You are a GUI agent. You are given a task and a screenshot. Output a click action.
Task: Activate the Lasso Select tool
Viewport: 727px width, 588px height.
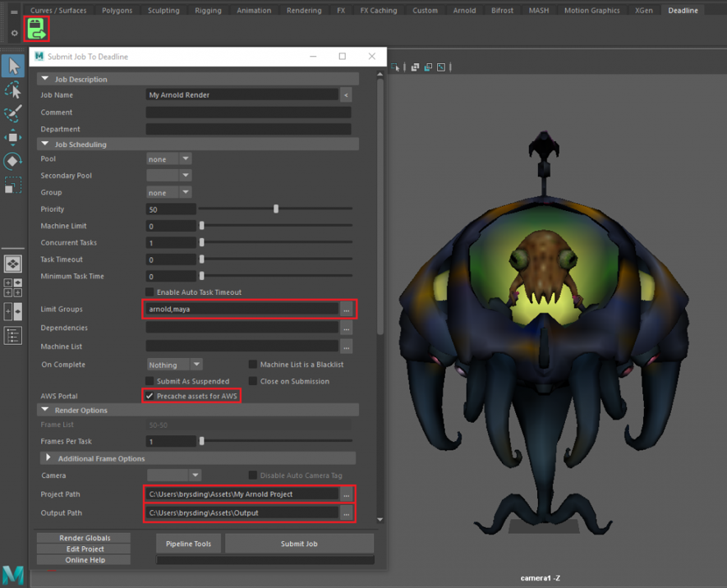tap(13, 89)
